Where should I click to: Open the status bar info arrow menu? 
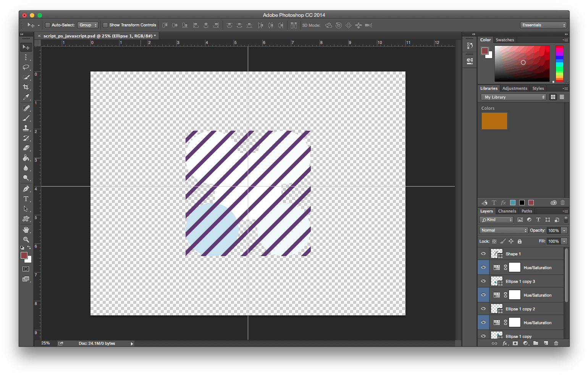(x=132, y=344)
